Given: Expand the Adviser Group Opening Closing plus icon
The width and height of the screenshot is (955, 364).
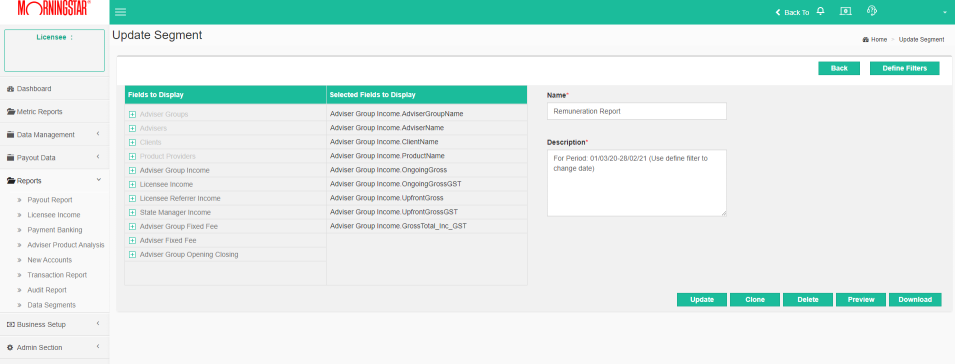Looking at the screenshot, I should [132, 255].
